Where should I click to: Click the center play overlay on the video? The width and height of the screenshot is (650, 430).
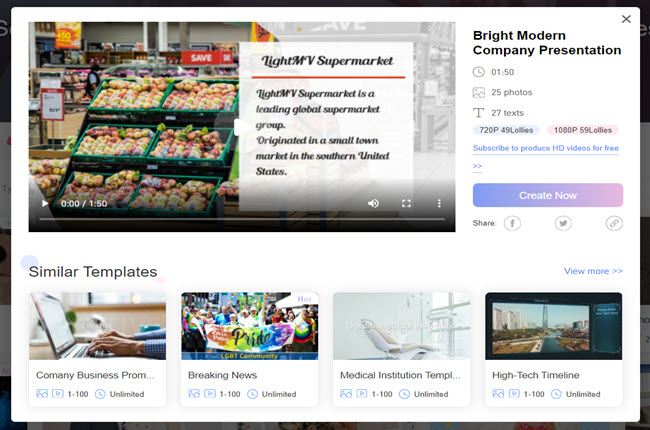coord(241,127)
